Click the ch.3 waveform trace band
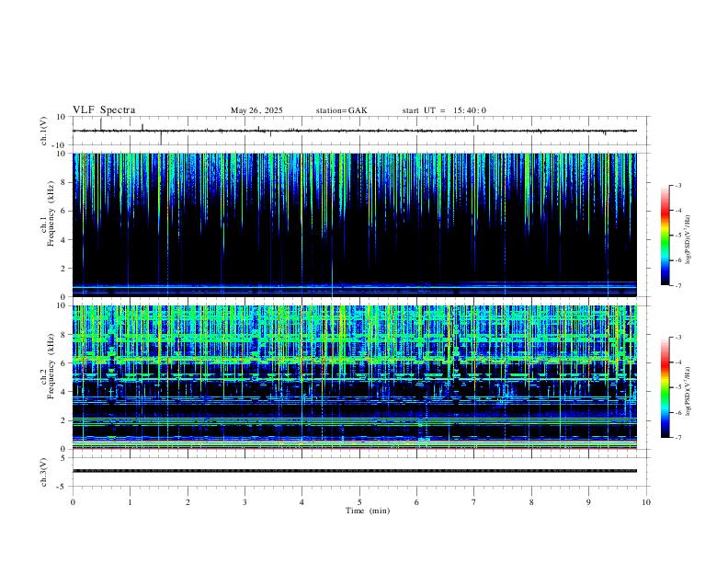The height and width of the screenshot is (563, 728). 355,471
